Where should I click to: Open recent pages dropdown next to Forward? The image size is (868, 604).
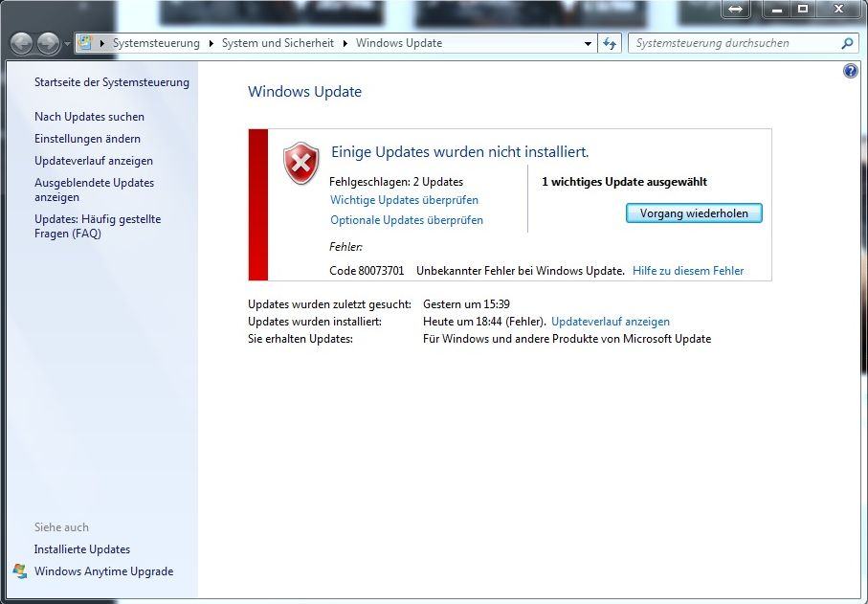coord(67,44)
